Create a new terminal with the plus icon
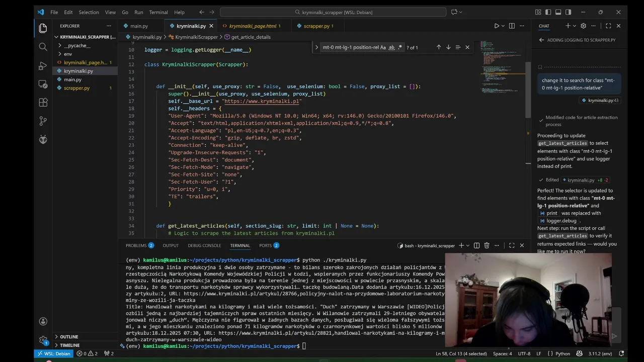Viewport: 644px width, 362px height. [x=461, y=245]
